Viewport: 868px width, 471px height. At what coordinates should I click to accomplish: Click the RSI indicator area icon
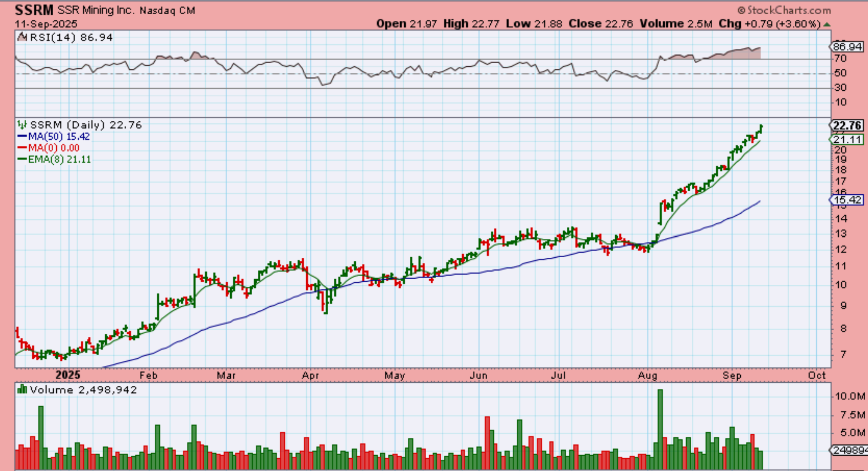(23, 37)
